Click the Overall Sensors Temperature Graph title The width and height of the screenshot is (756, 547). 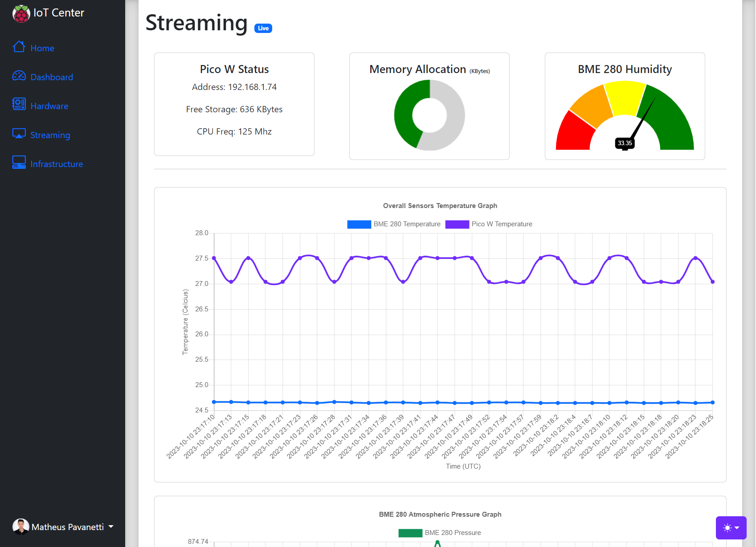pyautogui.click(x=440, y=206)
